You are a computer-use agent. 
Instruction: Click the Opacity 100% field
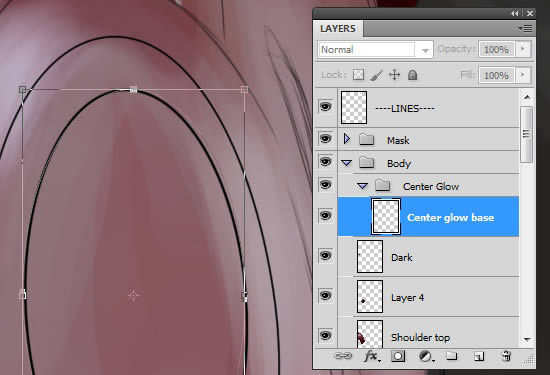(x=497, y=49)
